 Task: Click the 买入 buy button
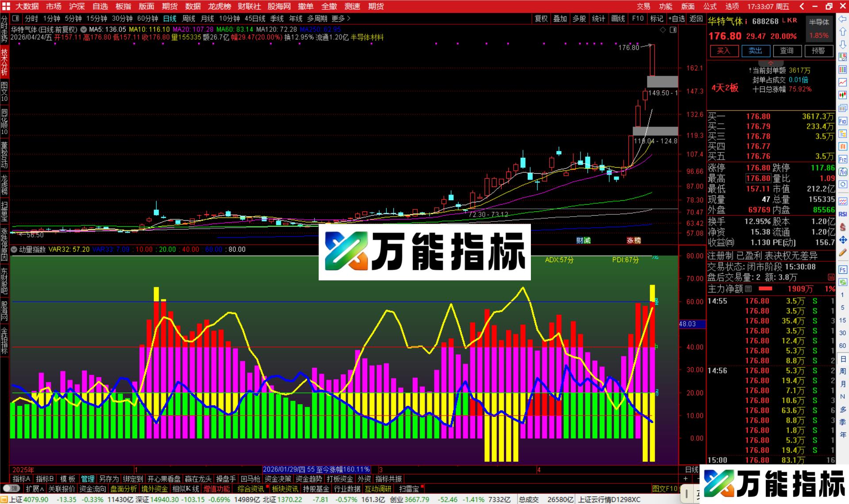724,51
